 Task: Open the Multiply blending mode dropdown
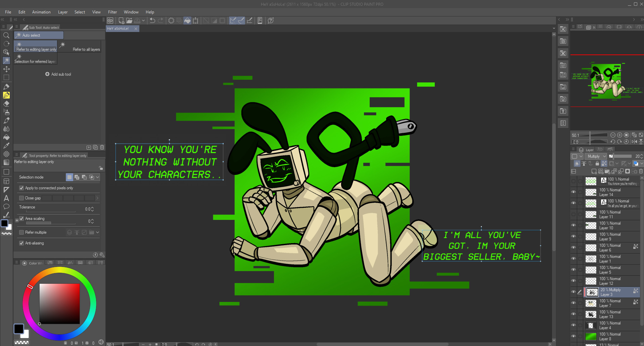(596, 156)
